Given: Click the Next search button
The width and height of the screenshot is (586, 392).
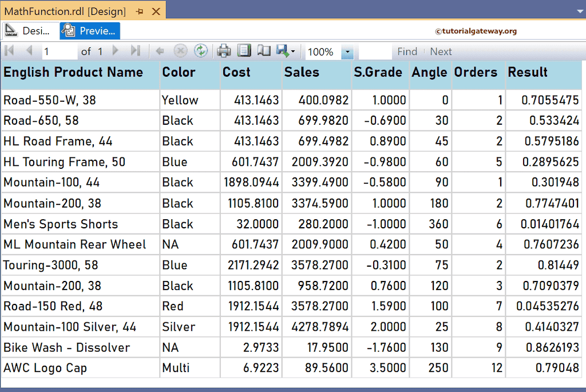Looking at the screenshot, I should pos(441,51).
